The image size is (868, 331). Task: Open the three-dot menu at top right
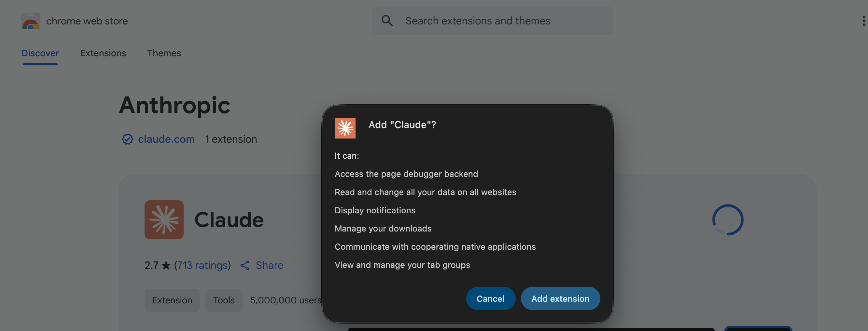click(864, 21)
